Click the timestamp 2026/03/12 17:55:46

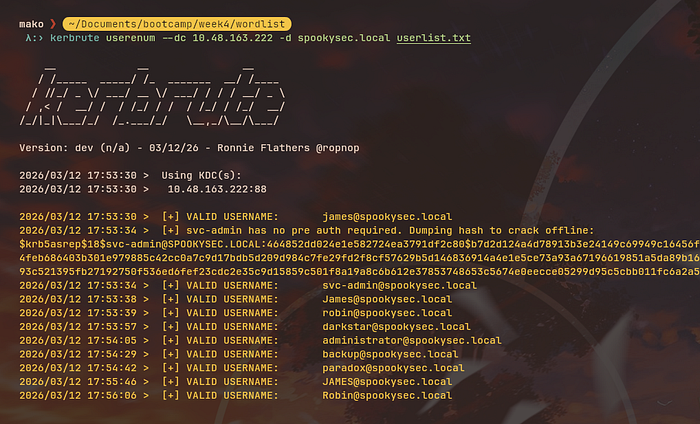pos(78,382)
